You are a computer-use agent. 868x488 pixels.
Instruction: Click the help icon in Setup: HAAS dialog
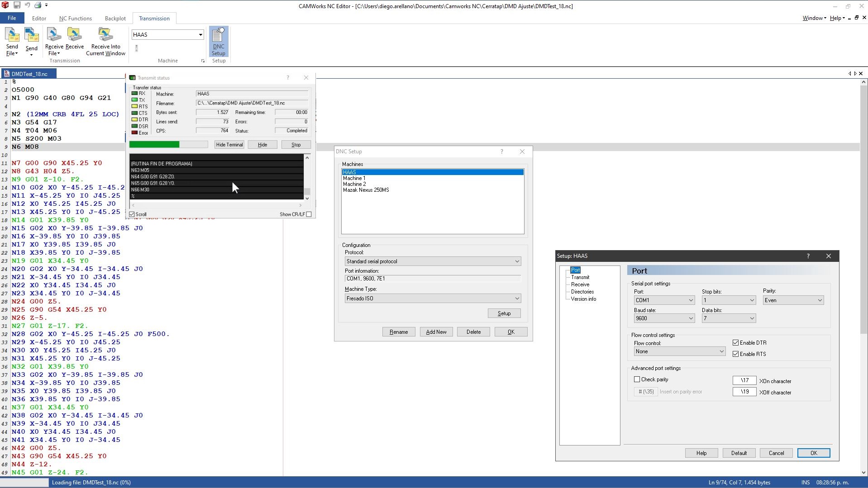(808, 256)
